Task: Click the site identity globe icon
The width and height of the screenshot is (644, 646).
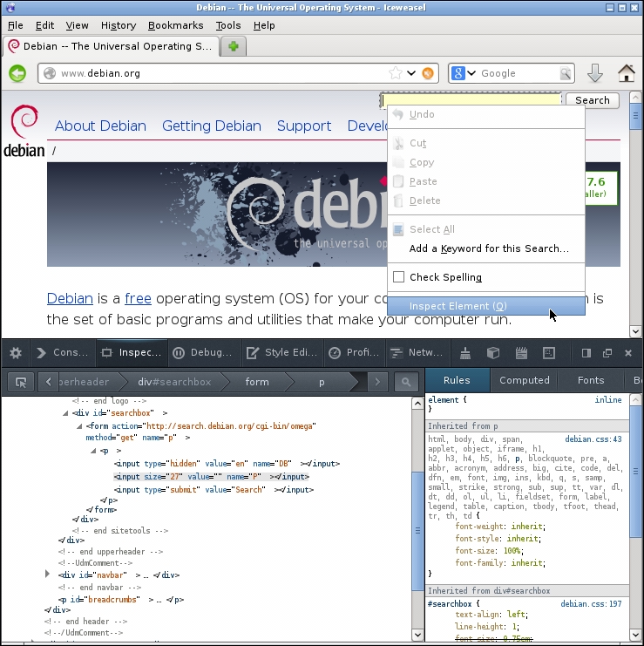Action: coord(50,73)
